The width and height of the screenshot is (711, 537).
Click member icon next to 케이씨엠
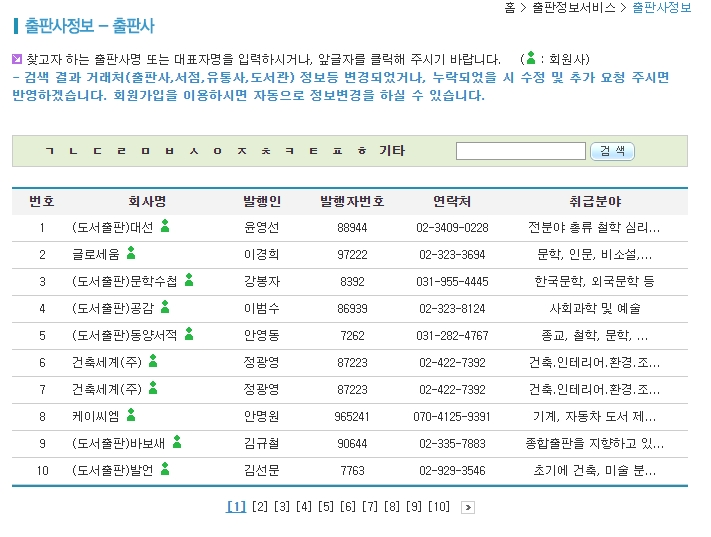pyautogui.click(x=131, y=415)
